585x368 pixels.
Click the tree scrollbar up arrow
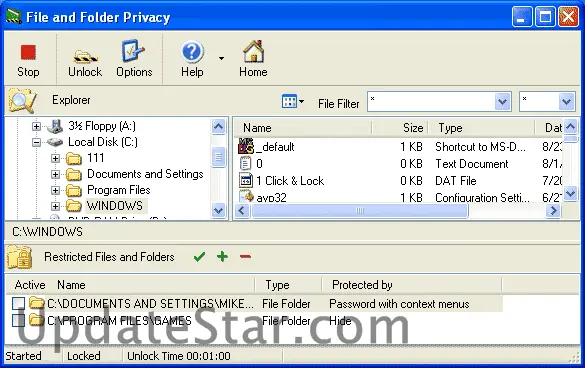(219, 127)
